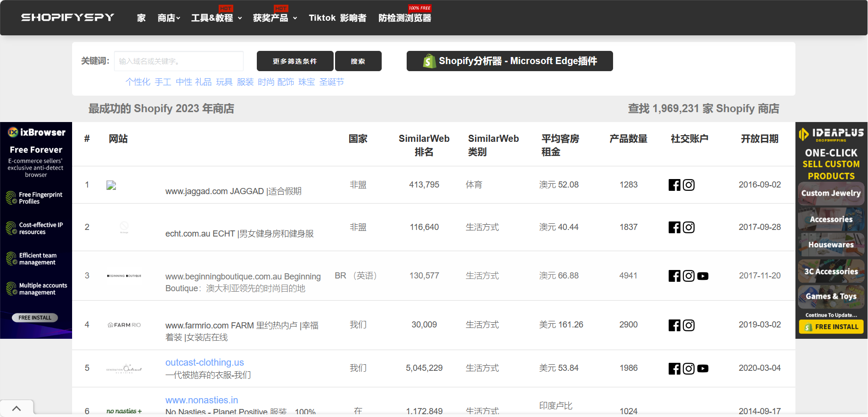
Task: Select the 个性化 keyword tag
Action: click(138, 82)
